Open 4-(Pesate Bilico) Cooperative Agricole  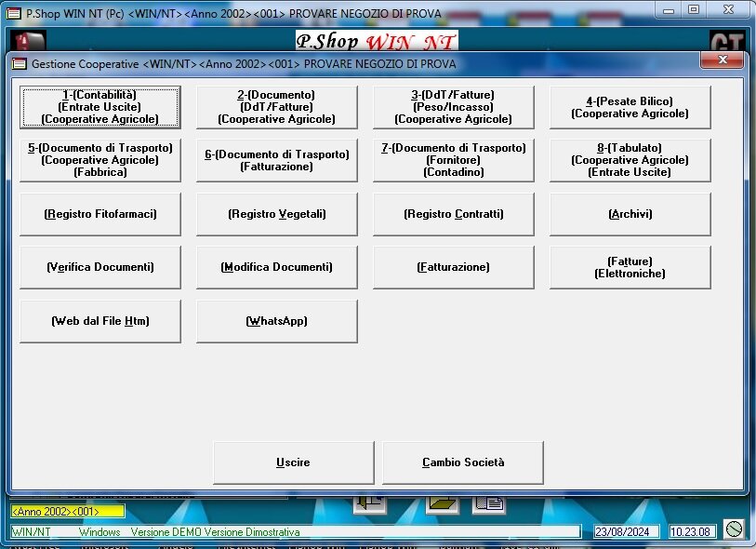tap(630, 107)
